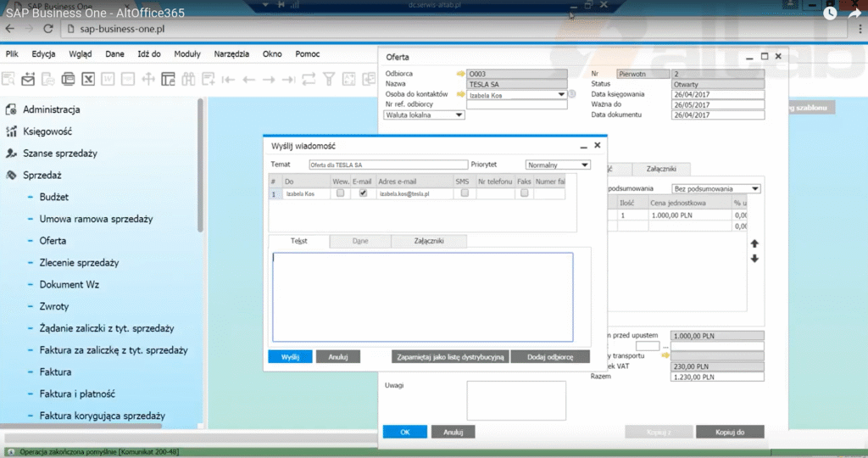The height and width of the screenshot is (458, 868).
Task: Click the Dodaj odbiorcę button
Action: [550, 357]
